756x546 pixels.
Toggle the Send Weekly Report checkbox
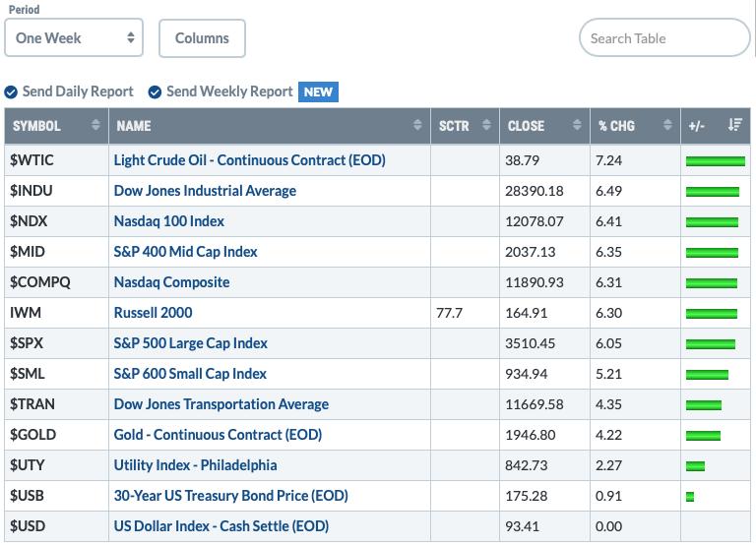pyautogui.click(x=155, y=91)
